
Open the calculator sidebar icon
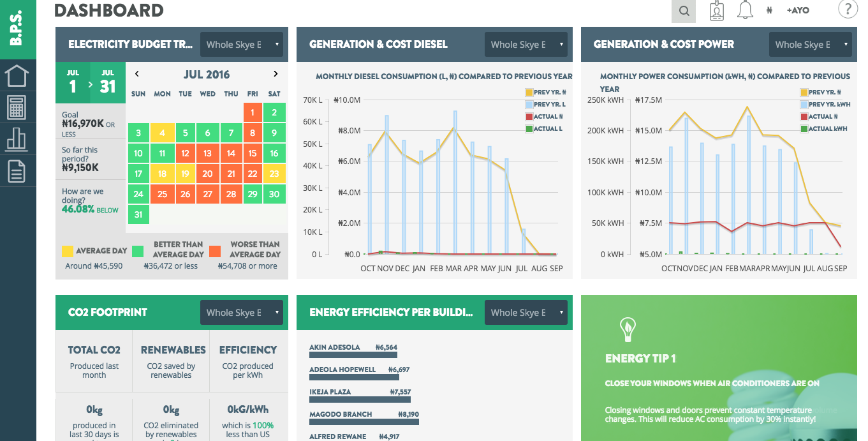[x=17, y=107]
